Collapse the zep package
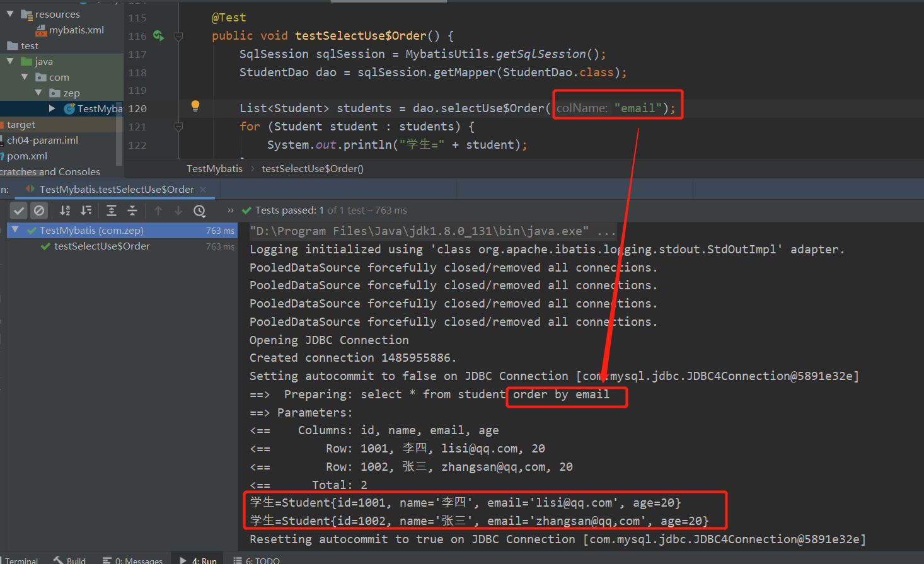This screenshot has height=564, width=924. click(x=38, y=93)
